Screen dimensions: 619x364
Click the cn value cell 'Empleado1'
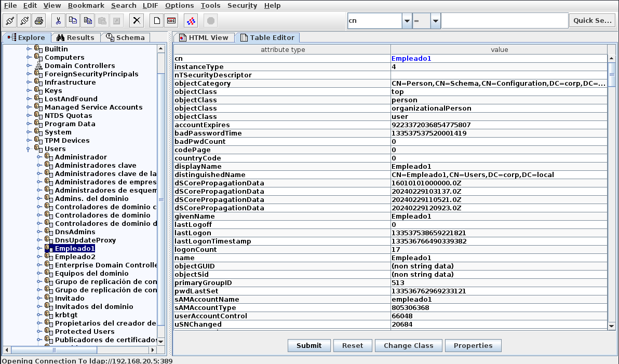(x=499, y=59)
